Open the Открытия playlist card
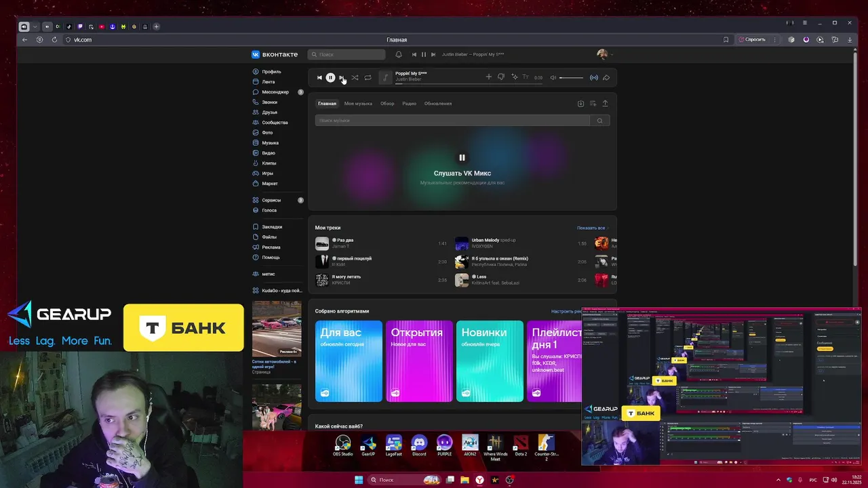 [419, 361]
